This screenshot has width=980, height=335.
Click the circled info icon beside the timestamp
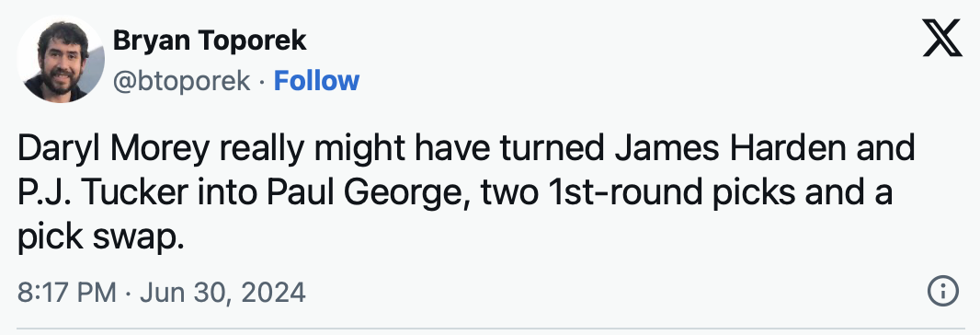click(942, 291)
